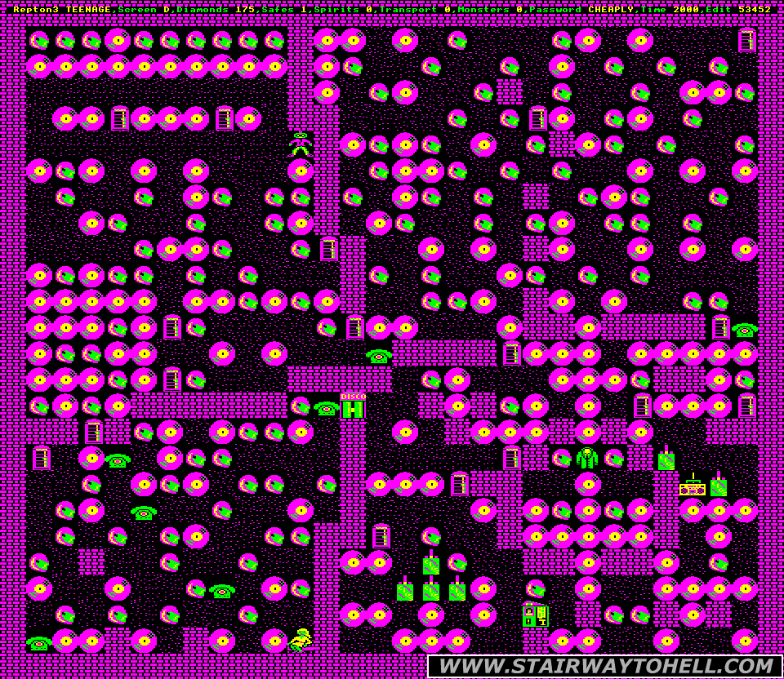Select the Transport 0 counter in header
The image size is (784, 679).
416,10
